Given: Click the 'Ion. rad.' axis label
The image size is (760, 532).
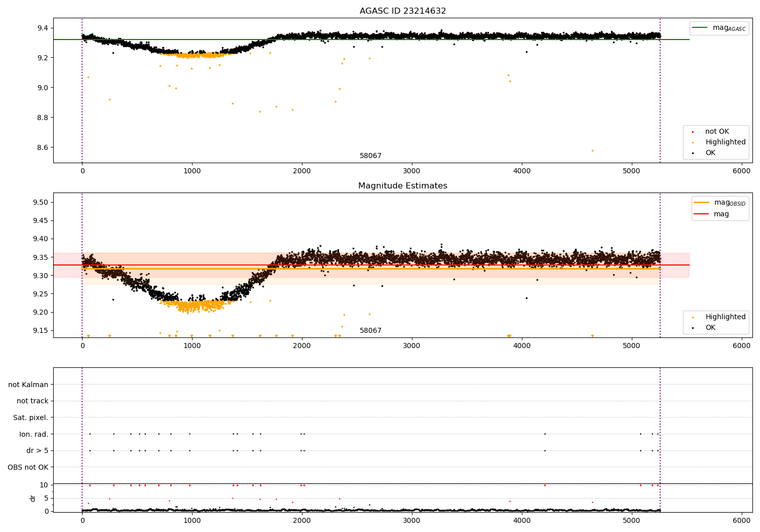Looking at the screenshot, I should pyautogui.click(x=34, y=434).
